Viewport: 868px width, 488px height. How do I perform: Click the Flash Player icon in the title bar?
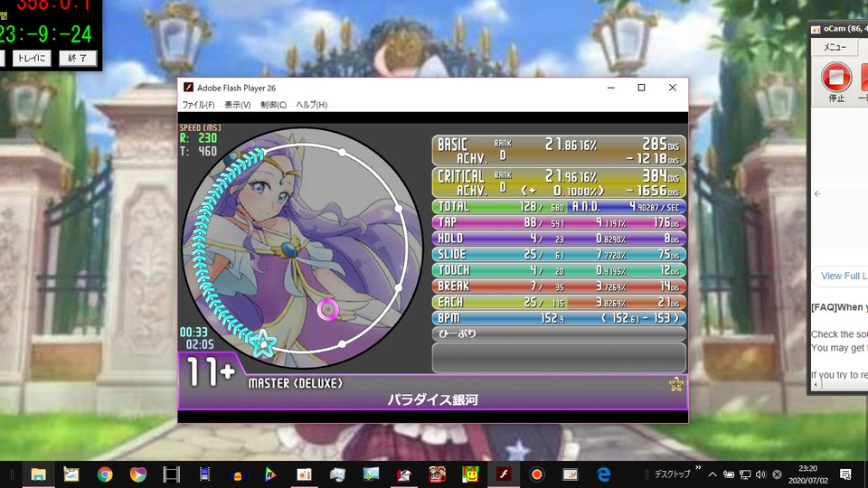click(188, 88)
